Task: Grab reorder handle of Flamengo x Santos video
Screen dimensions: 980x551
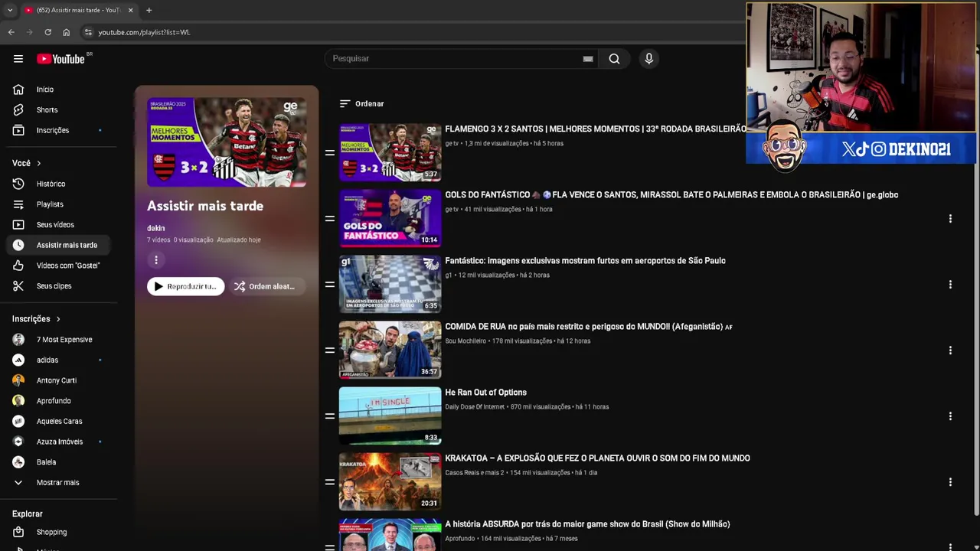Action: point(330,153)
